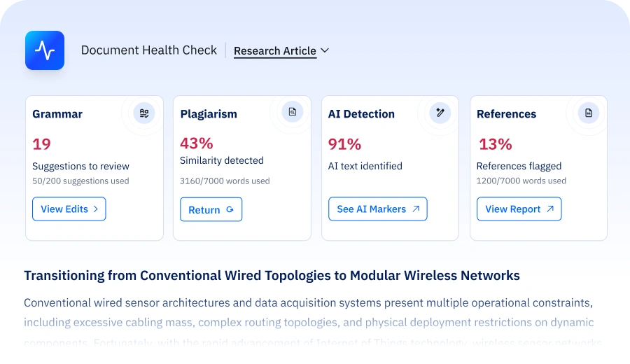Click the 91% AI text score
The height and width of the screenshot is (364, 630).
344,144
